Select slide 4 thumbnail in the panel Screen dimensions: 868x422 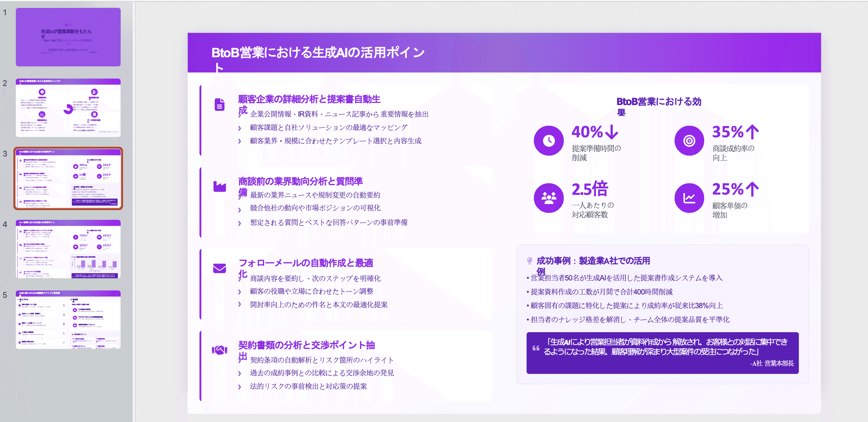(68, 249)
